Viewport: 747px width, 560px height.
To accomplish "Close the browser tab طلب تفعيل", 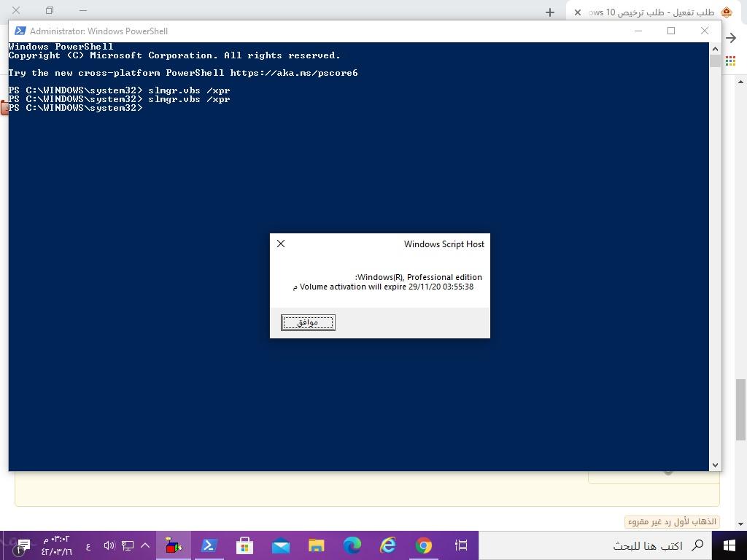I will (x=578, y=12).
